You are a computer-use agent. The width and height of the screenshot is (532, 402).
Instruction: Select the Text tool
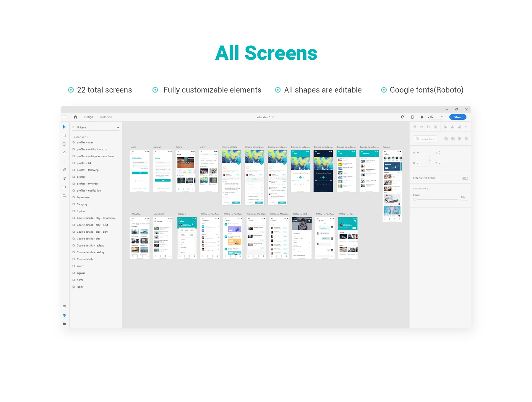[x=64, y=178]
